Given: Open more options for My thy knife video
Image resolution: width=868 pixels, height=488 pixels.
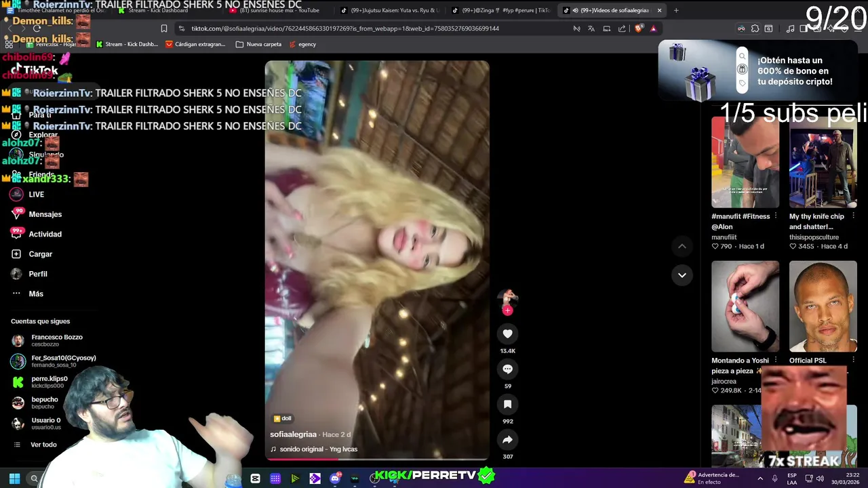Looking at the screenshot, I should pyautogui.click(x=853, y=216).
